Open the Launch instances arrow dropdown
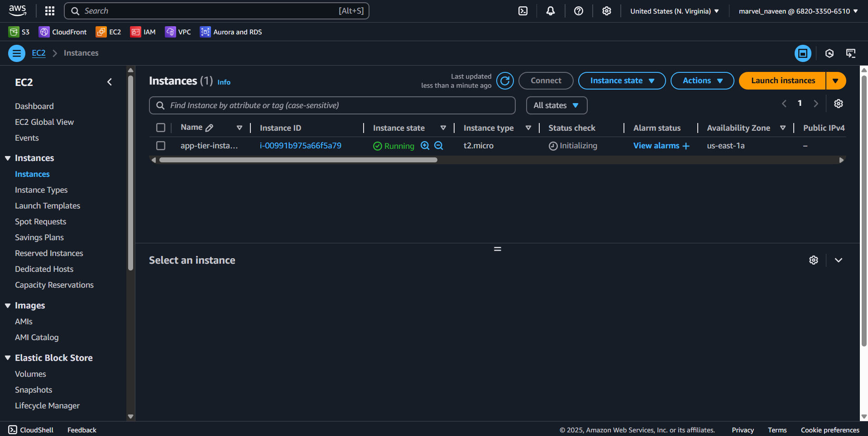Image resolution: width=868 pixels, height=436 pixels. 836,81
